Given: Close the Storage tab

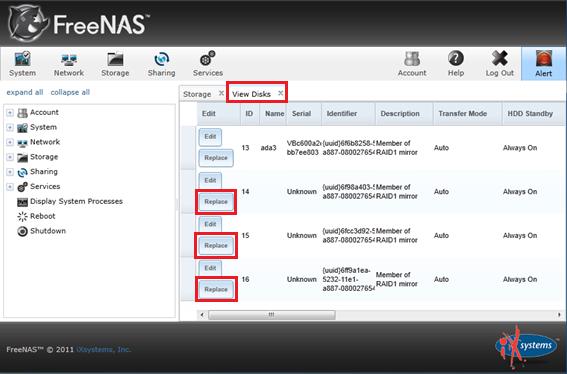Looking at the screenshot, I should click(x=221, y=93).
